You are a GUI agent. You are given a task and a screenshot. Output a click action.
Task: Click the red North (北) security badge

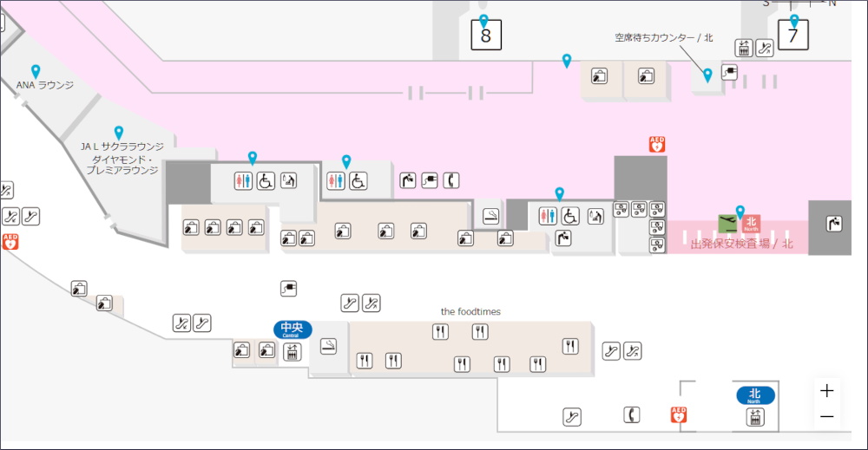(751, 223)
